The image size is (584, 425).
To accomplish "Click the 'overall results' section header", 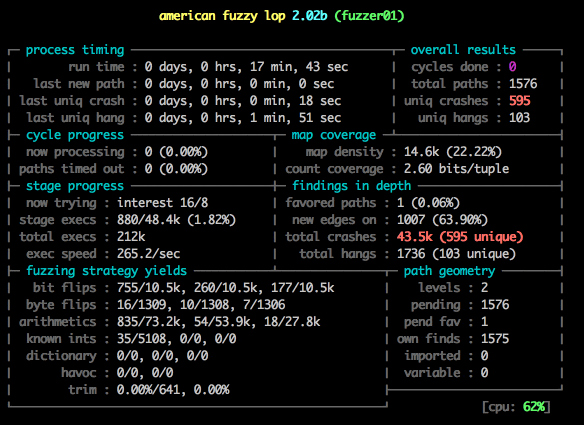I will tap(463, 50).
